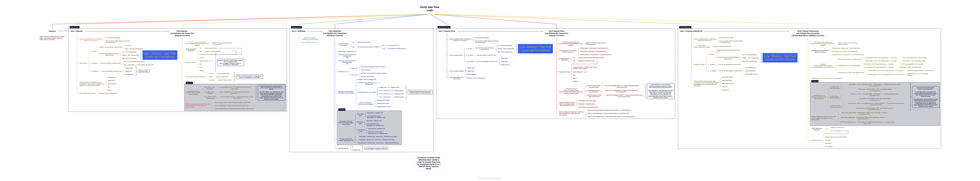
Task: Click the Earn / Deposit topic
Action: [77, 31]
